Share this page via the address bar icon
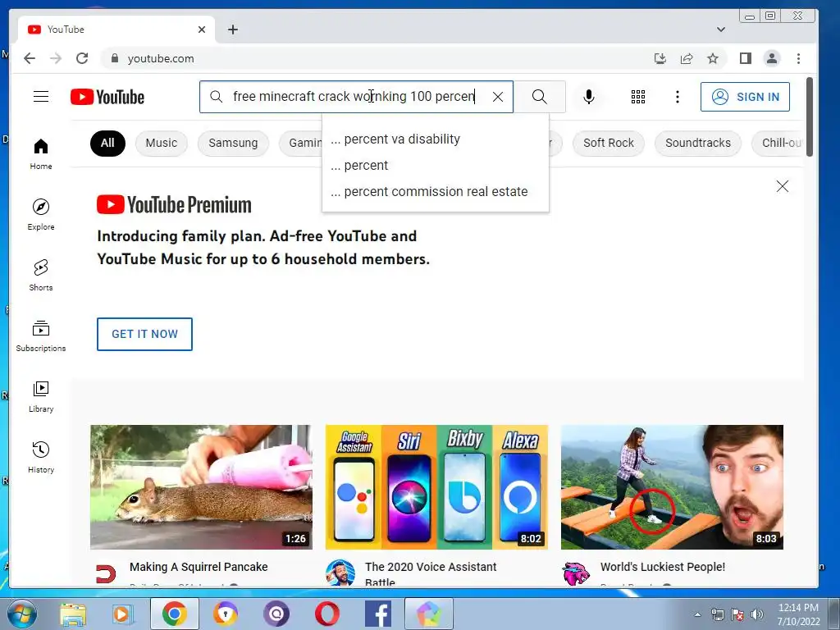840x630 pixels. [687, 58]
